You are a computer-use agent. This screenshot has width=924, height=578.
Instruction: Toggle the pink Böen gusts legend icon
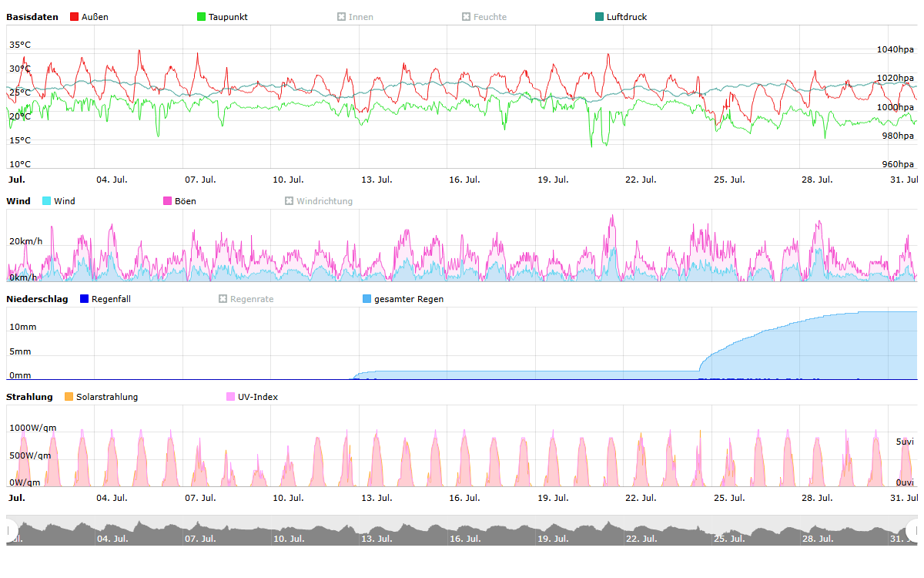[168, 201]
